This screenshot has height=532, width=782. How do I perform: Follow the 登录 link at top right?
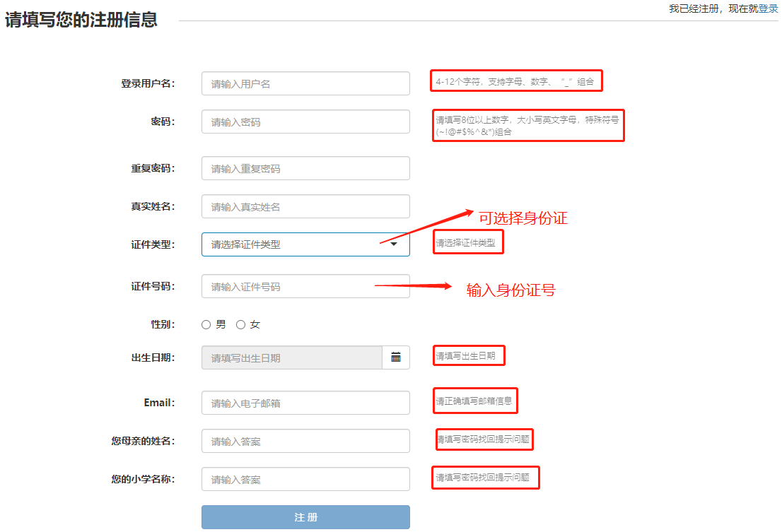pos(768,8)
